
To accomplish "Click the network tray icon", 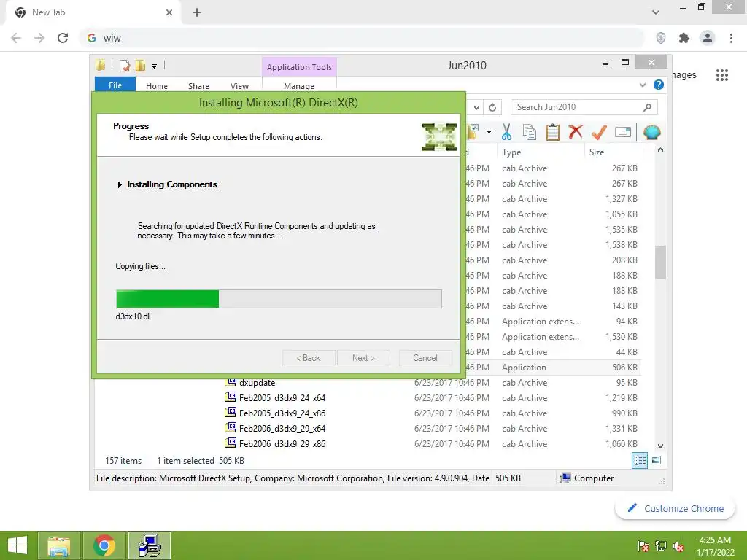I will coord(661,546).
